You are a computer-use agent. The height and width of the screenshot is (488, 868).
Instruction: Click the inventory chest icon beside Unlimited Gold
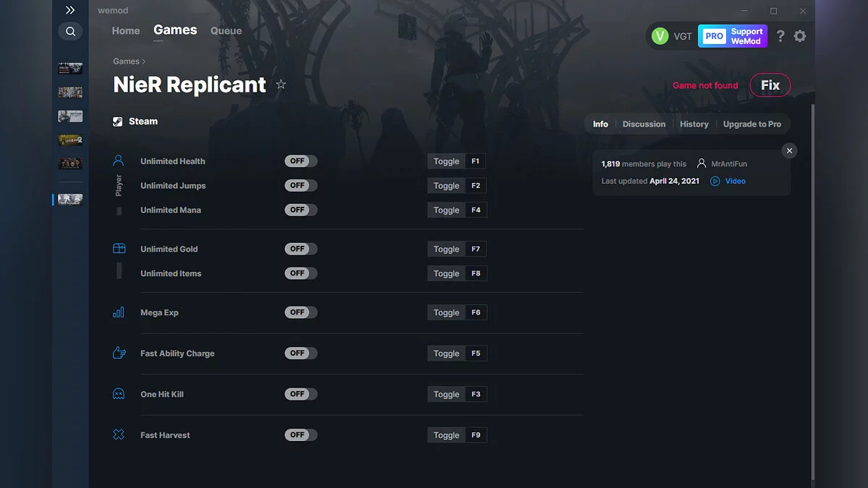(x=119, y=249)
